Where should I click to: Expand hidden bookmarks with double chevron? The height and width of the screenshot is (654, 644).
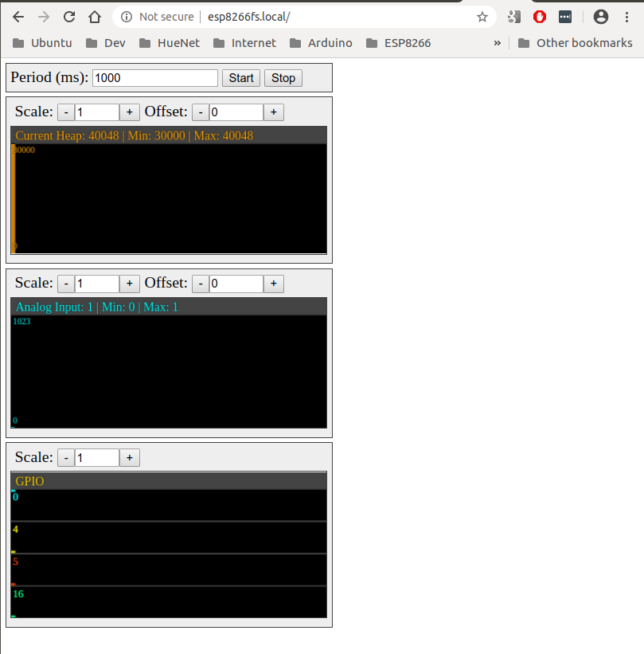pos(498,43)
